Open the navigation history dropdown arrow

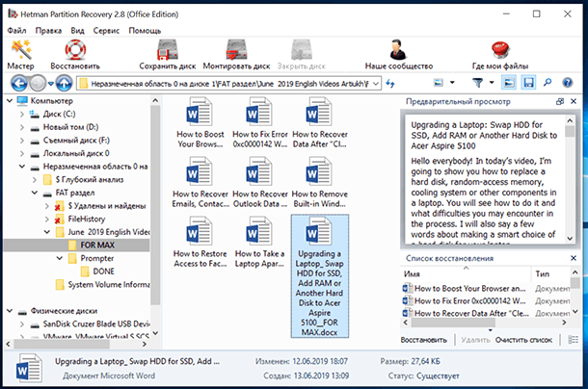coord(51,84)
